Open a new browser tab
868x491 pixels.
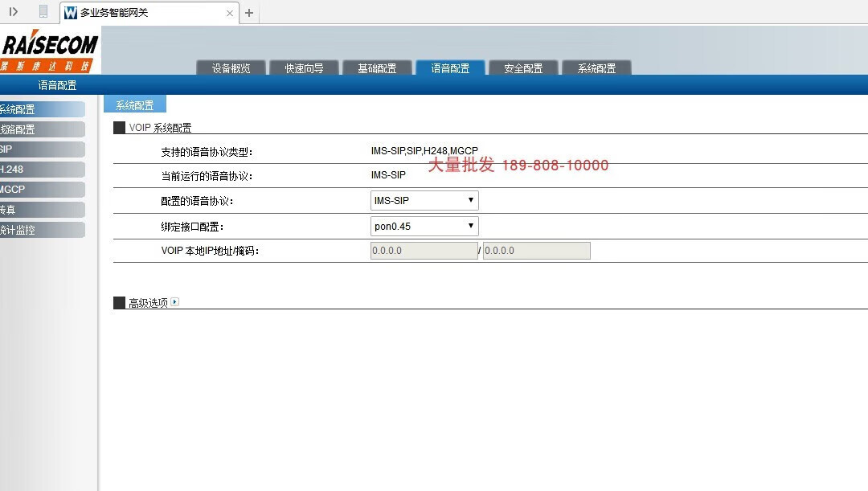point(249,13)
